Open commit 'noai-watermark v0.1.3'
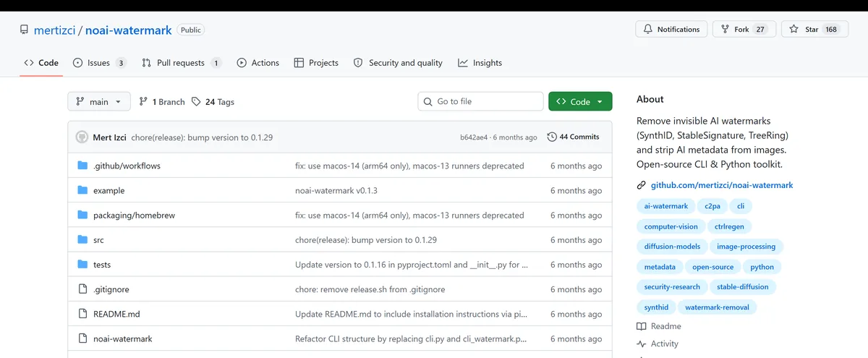The width and height of the screenshot is (868, 358). [x=336, y=191]
